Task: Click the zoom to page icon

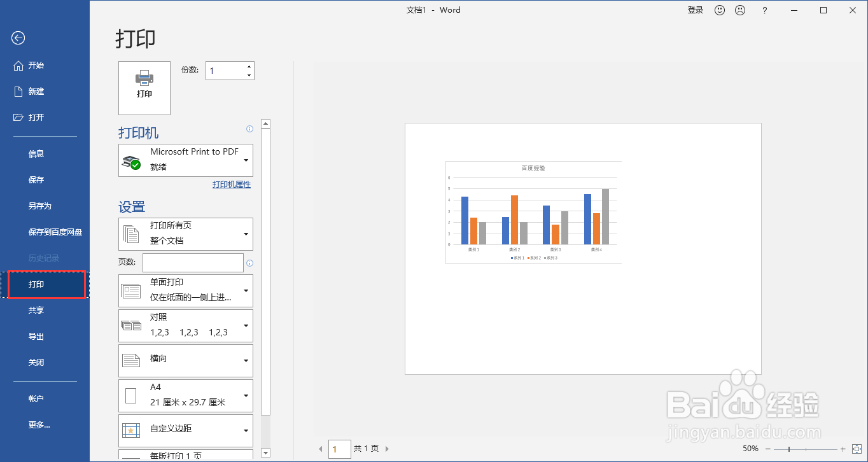Action: 857,449
